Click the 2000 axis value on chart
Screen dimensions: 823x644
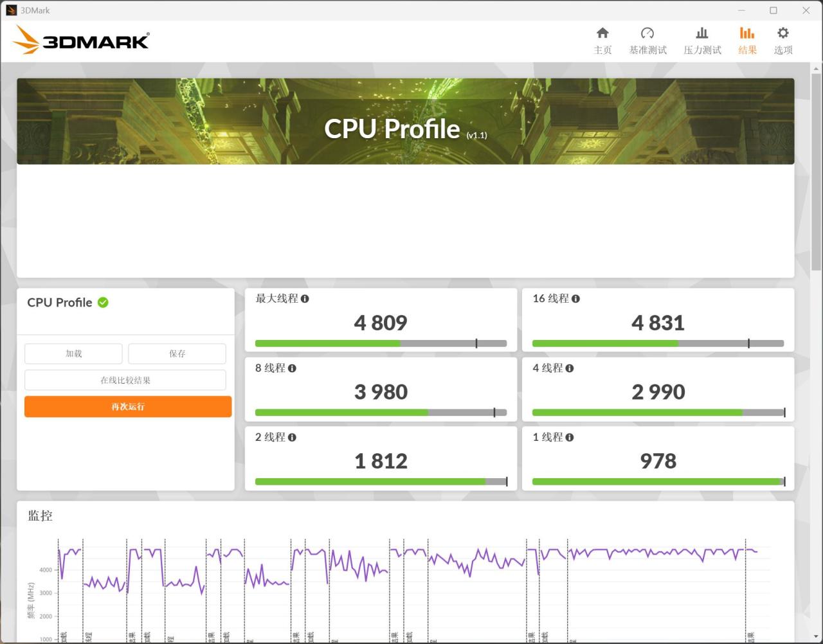[x=46, y=616]
